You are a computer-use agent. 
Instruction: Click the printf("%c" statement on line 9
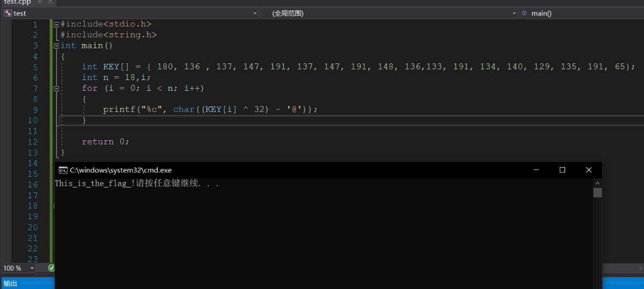[210, 109]
